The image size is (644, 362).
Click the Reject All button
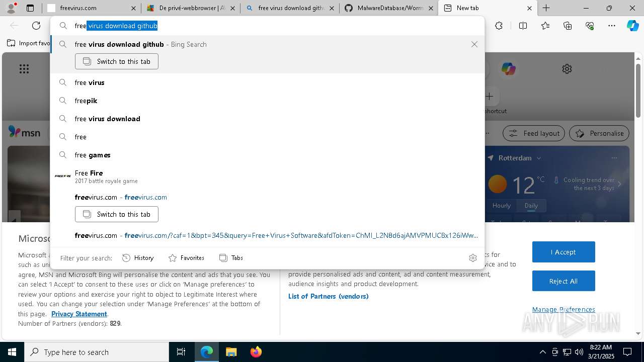(x=563, y=281)
